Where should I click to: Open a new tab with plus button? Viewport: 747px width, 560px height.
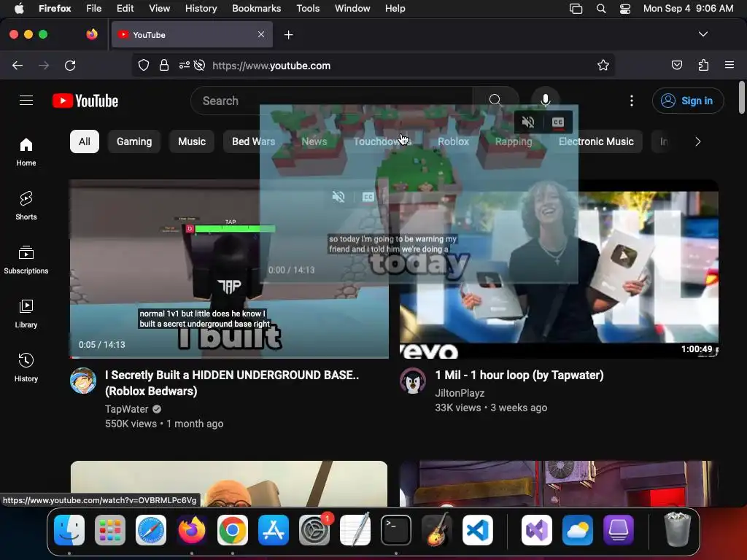288,35
